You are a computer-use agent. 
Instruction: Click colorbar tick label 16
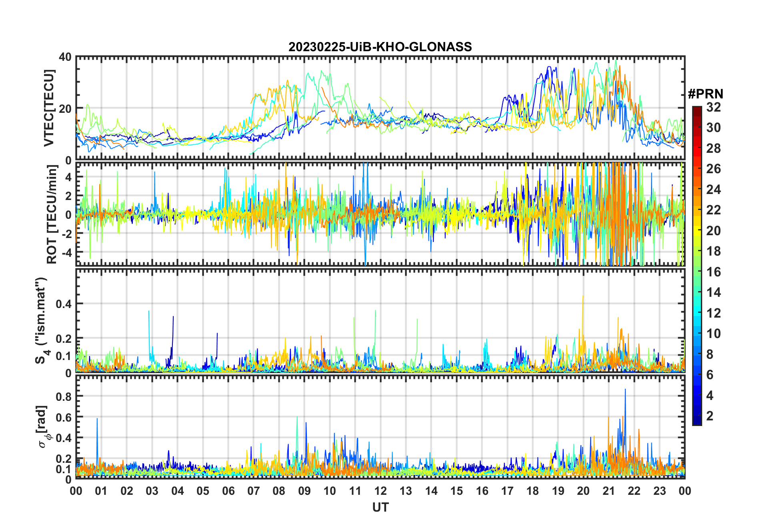coord(713,272)
